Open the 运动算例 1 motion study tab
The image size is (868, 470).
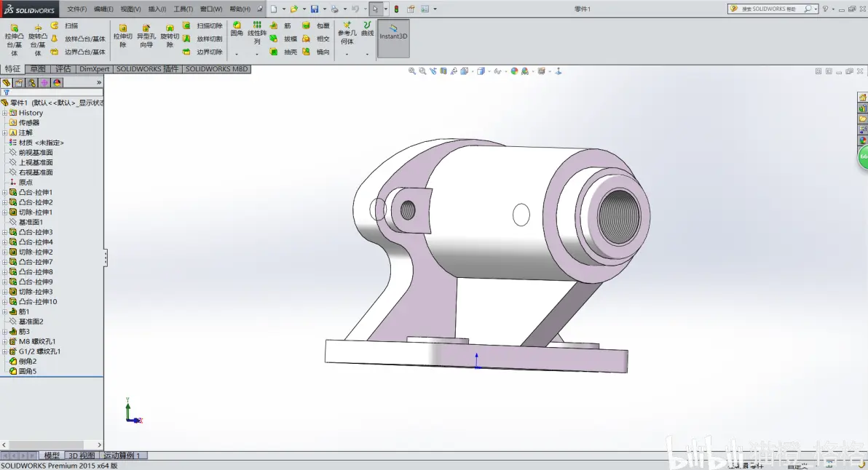click(122, 455)
